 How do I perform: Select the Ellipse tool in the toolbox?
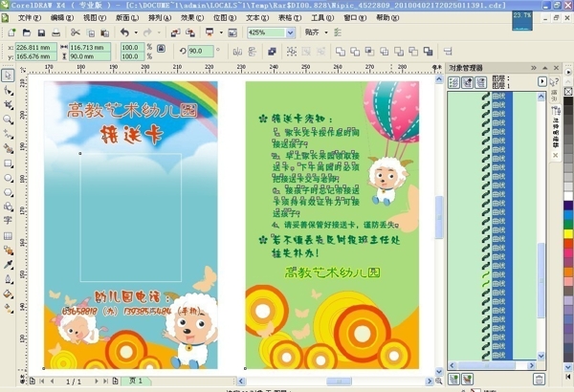(8, 178)
